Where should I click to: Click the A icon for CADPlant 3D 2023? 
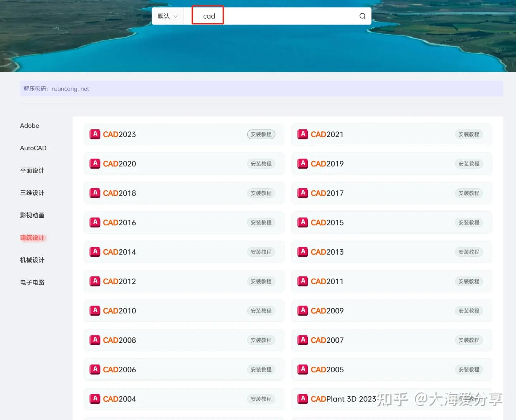click(x=303, y=399)
